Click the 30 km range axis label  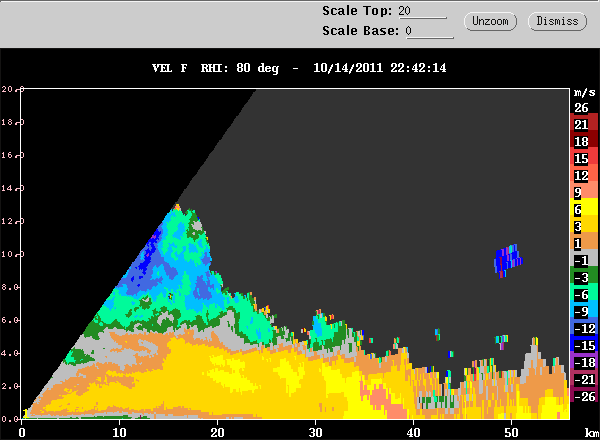[315, 433]
